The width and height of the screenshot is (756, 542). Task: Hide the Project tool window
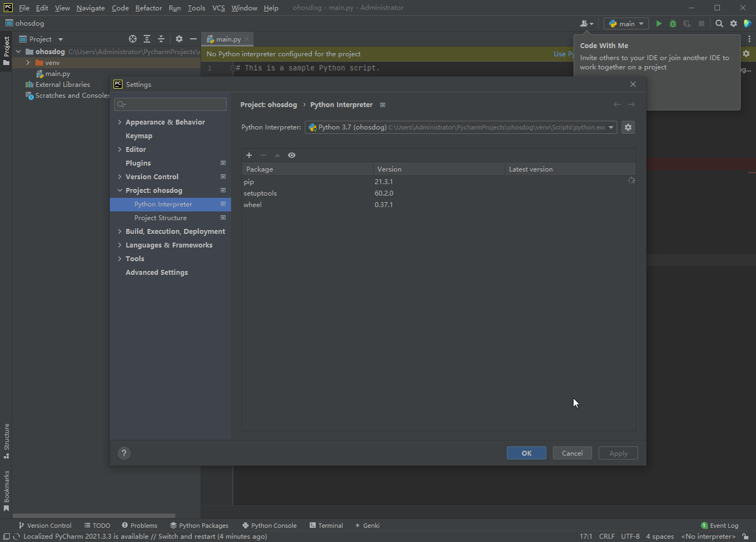[x=193, y=39]
